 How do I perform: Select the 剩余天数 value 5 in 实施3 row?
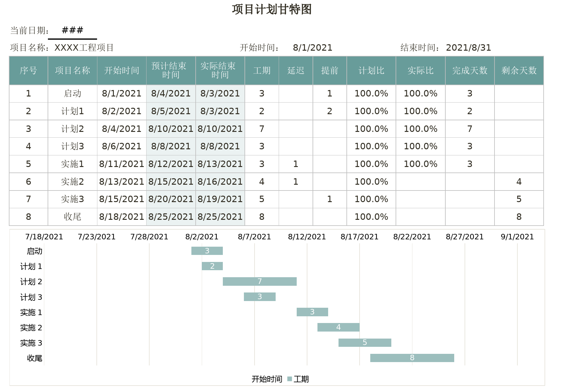point(519,199)
